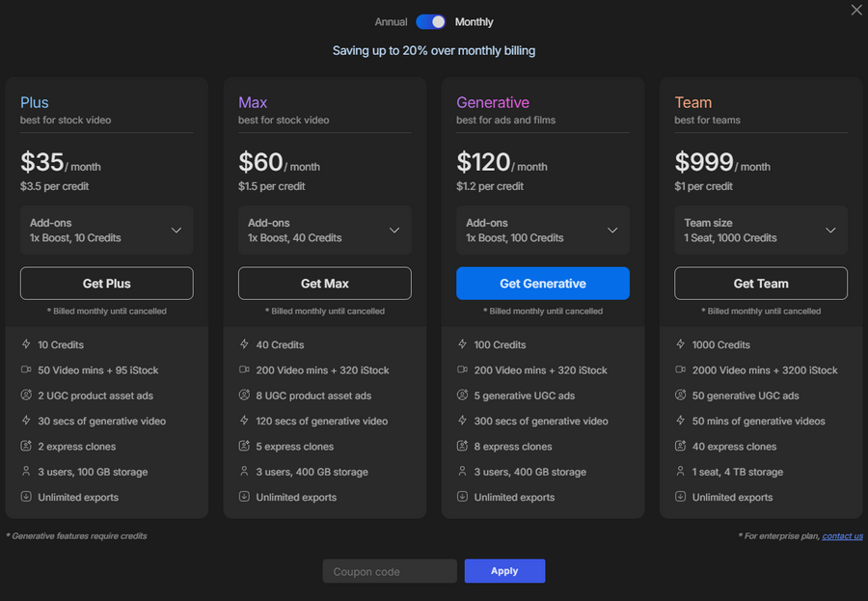Click into the Coupon code field

click(x=390, y=571)
